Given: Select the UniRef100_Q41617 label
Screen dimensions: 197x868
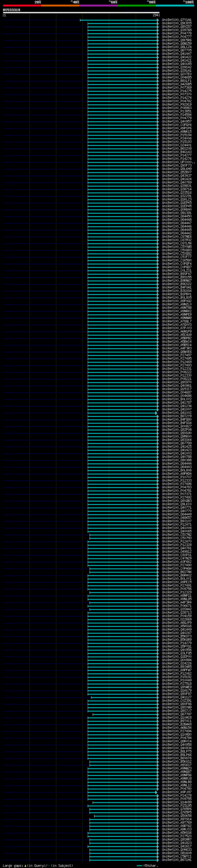Looking at the screenshot, I should (x=176, y=846).
